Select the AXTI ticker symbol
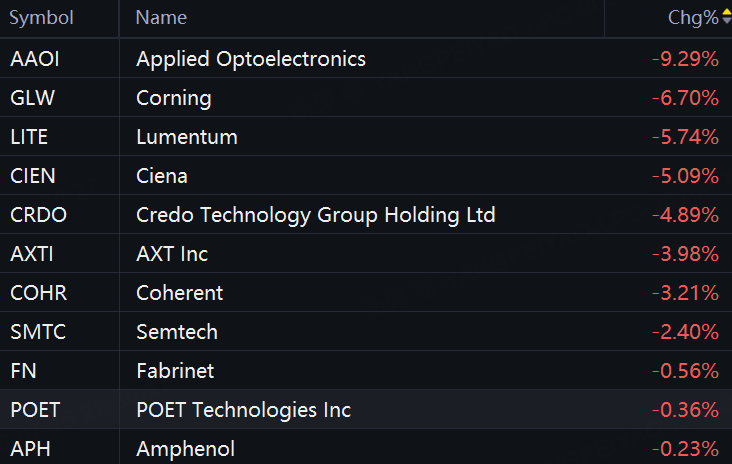The width and height of the screenshot is (732, 464). (32, 254)
